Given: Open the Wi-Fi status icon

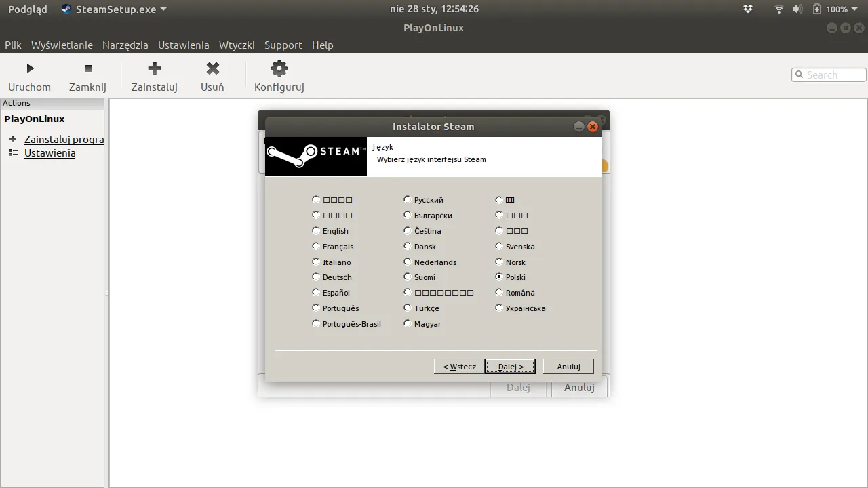Looking at the screenshot, I should (779, 9).
